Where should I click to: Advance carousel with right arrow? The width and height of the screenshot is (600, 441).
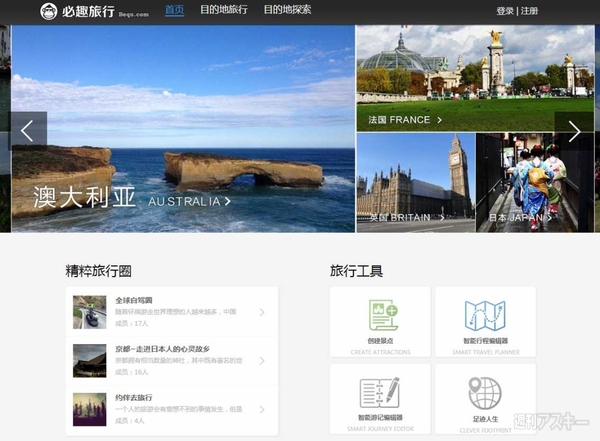(574, 130)
